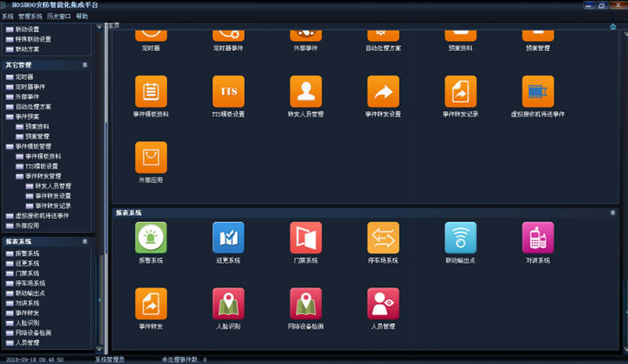This screenshot has height=364, width=628.
Task: Click the home icon at top right
Action: [612, 26]
